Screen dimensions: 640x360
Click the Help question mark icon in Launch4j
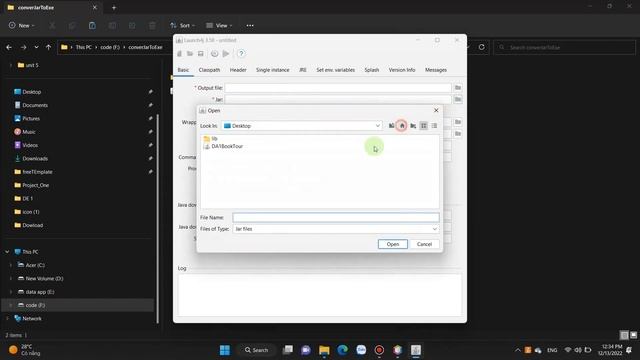point(241,54)
